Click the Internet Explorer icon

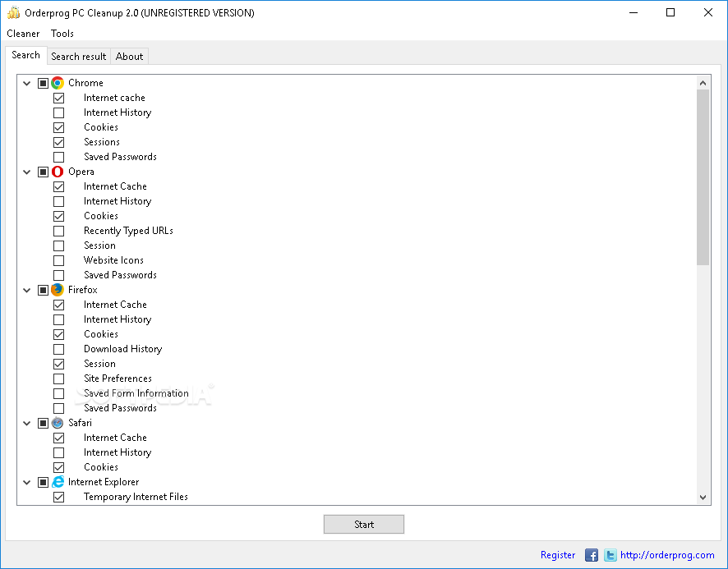(58, 482)
